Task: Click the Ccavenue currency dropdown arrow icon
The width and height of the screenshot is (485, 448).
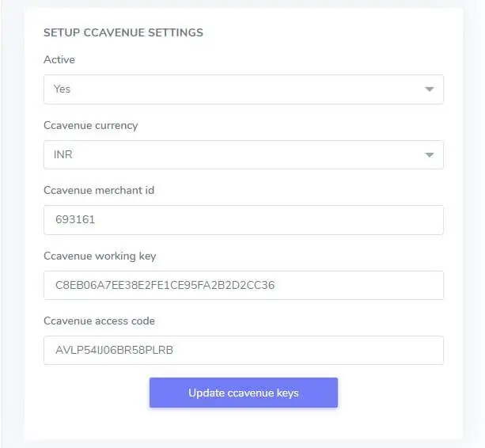Action: (x=430, y=155)
